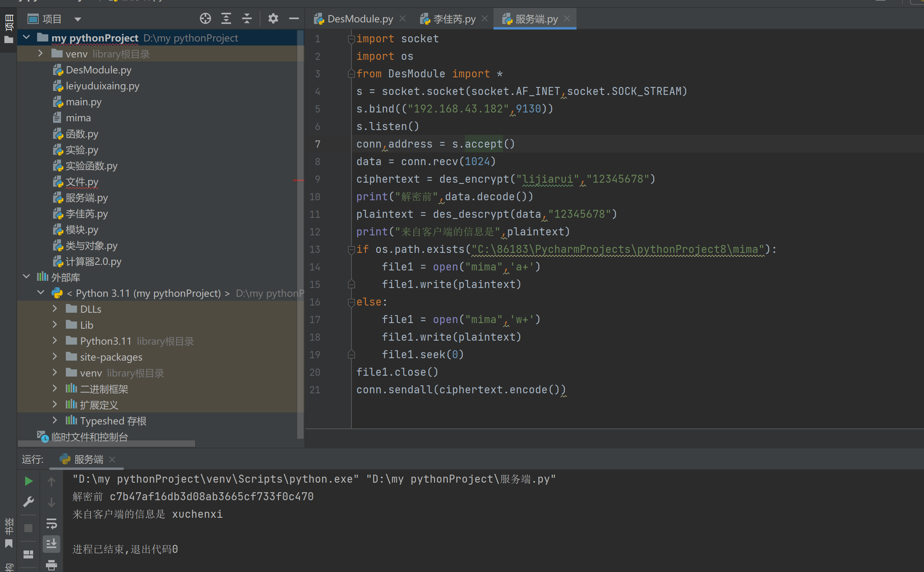Click the green Run button in run panel

(28, 481)
